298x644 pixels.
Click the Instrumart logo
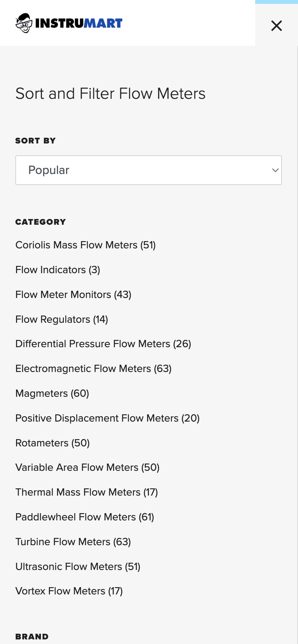[x=69, y=23]
